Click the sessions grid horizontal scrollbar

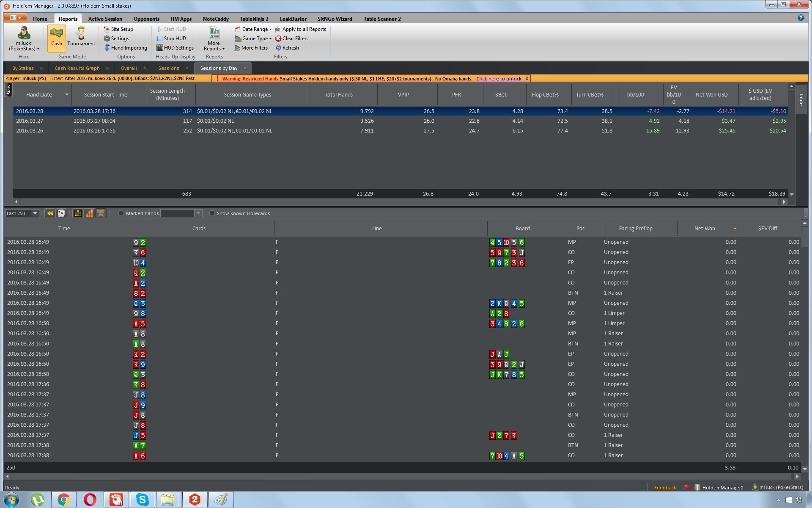coord(400,202)
